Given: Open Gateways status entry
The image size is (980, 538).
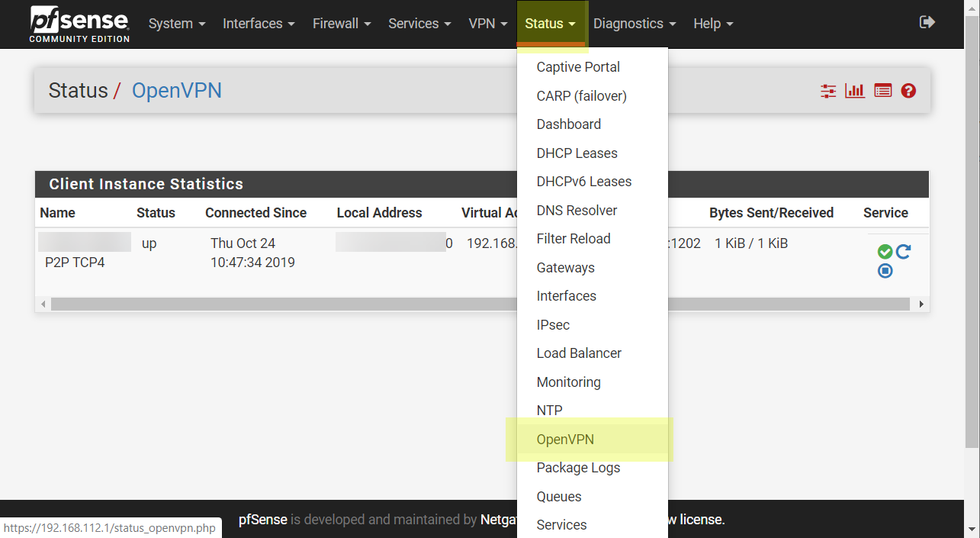Looking at the screenshot, I should tap(593, 268).
